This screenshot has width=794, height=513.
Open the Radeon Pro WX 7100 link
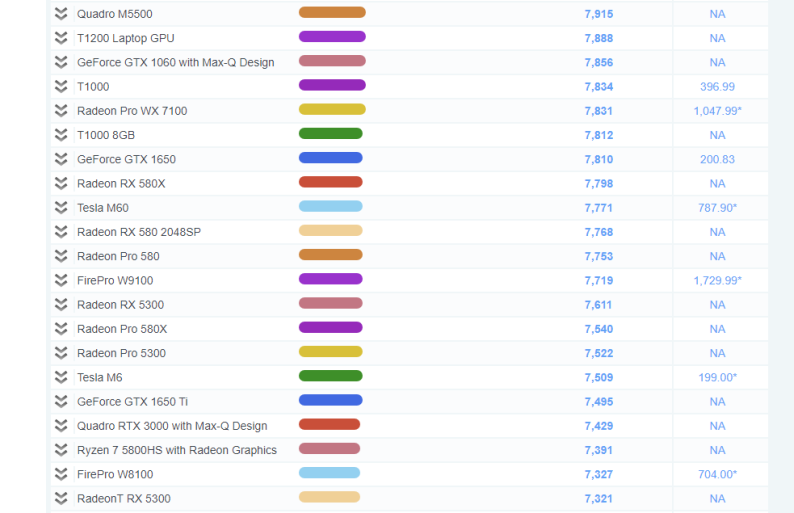[132, 111]
